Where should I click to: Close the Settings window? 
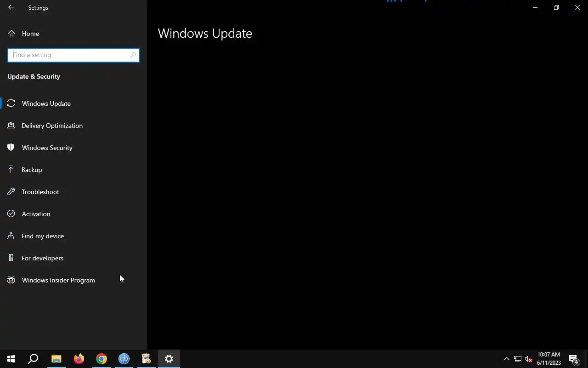(x=577, y=7)
